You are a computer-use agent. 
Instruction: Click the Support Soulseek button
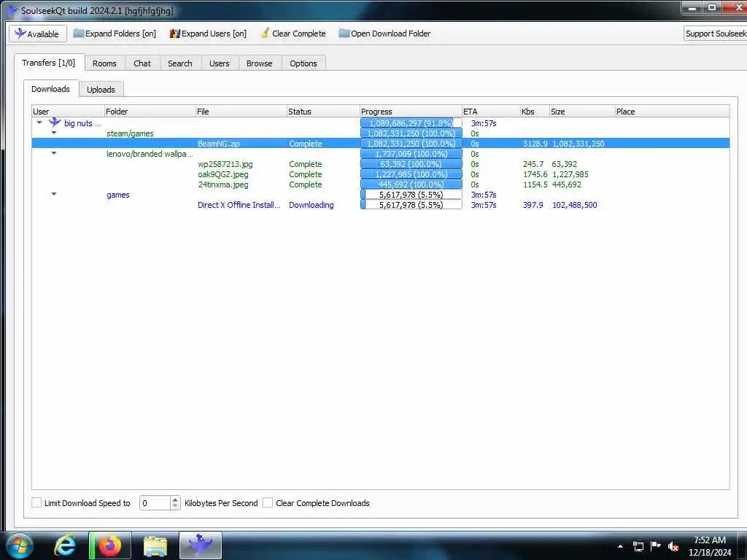[x=715, y=34]
